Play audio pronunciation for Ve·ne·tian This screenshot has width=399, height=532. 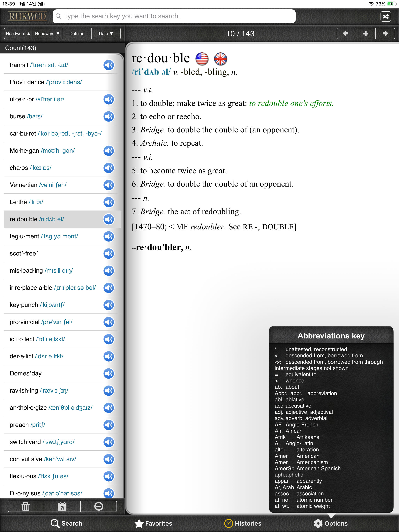[109, 185]
